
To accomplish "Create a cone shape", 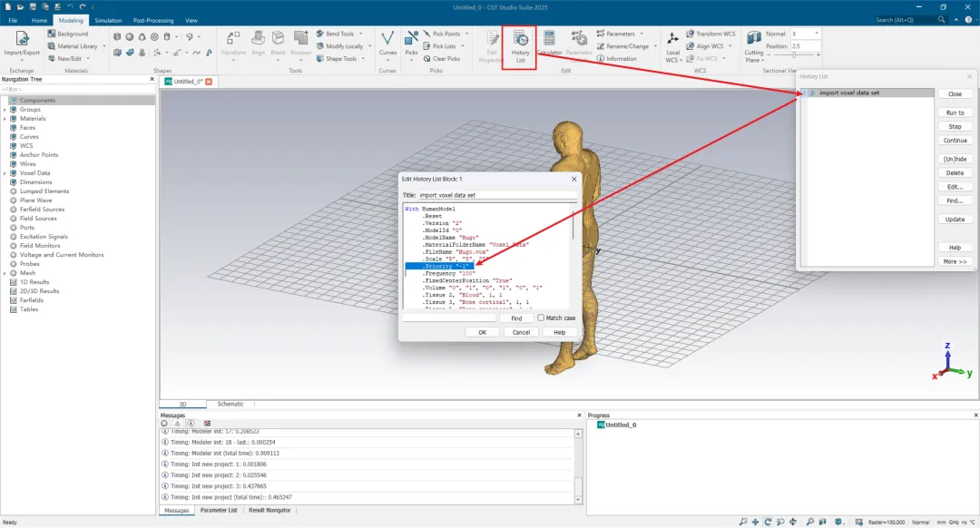I will (x=142, y=37).
